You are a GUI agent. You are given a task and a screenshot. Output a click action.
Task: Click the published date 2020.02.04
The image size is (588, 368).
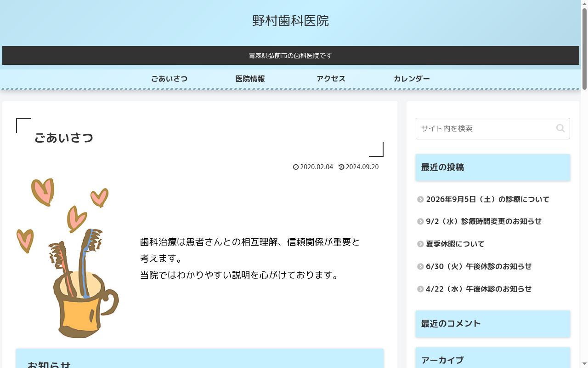coord(316,167)
